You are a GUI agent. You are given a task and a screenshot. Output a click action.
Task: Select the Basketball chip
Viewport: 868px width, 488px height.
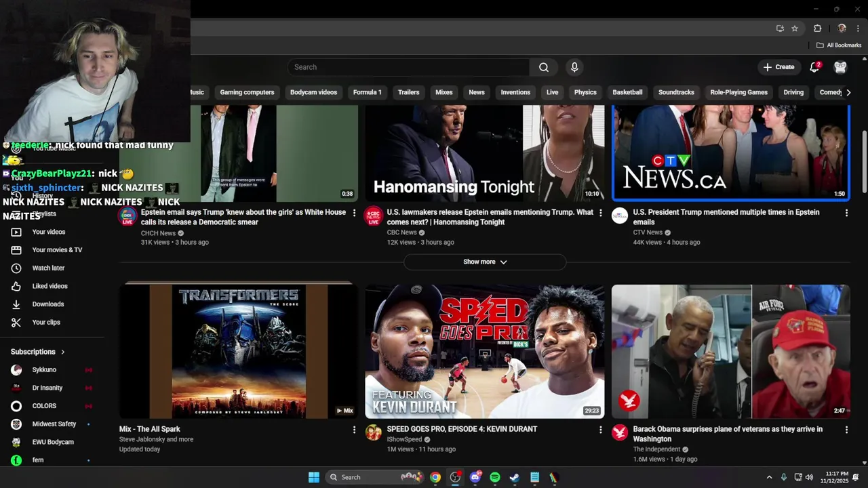(x=627, y=92)
